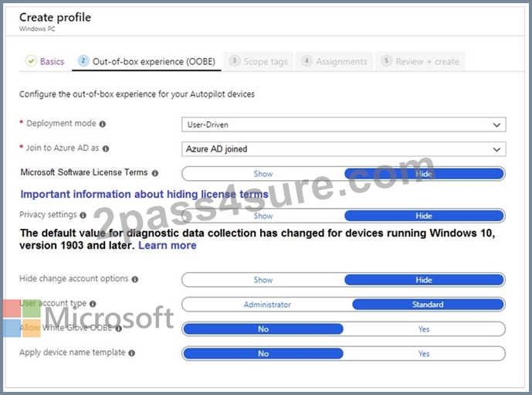Click the info icon beside Join to Azure AD as
This screenshot has height=395, width=532.
[x=106, y=148]
